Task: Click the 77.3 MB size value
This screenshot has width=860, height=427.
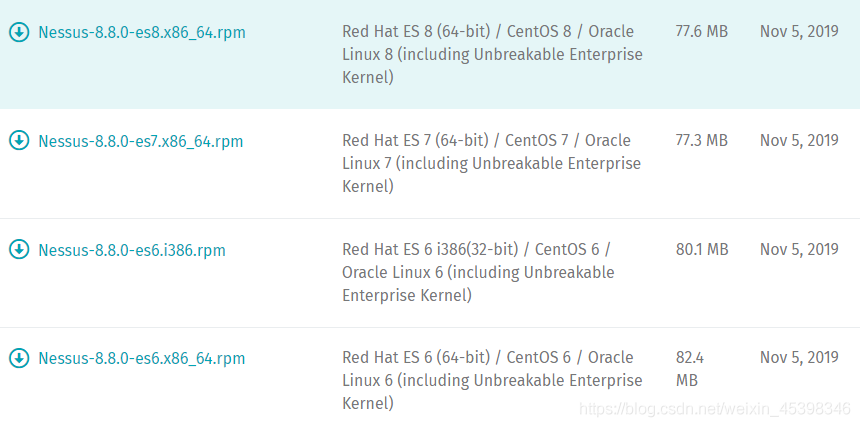Action: pyautogui.click(x=701, y=140)
